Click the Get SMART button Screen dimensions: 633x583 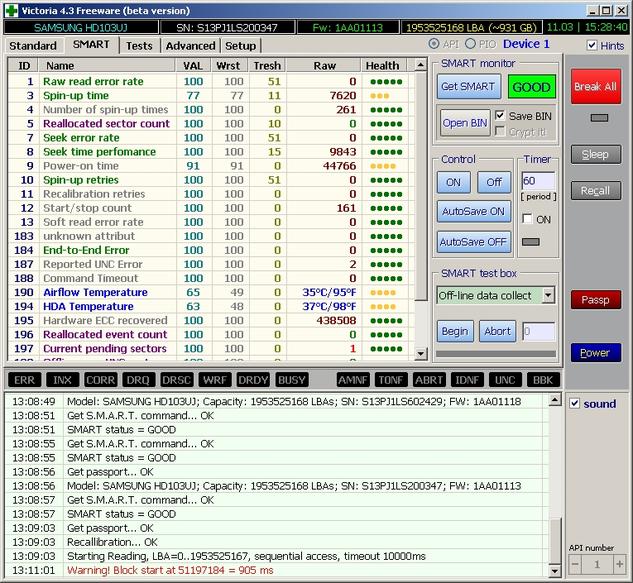[468, 86]
